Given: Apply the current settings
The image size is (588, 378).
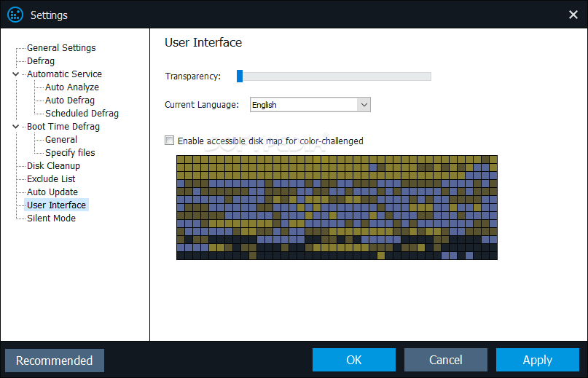Looking at the screenshot, I should pos(538,360).
